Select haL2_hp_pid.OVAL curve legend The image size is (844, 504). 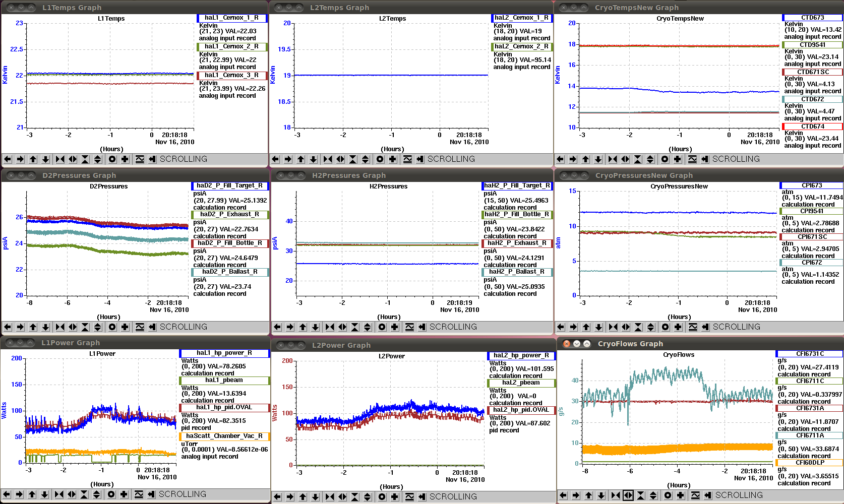[x=521, y=410]
